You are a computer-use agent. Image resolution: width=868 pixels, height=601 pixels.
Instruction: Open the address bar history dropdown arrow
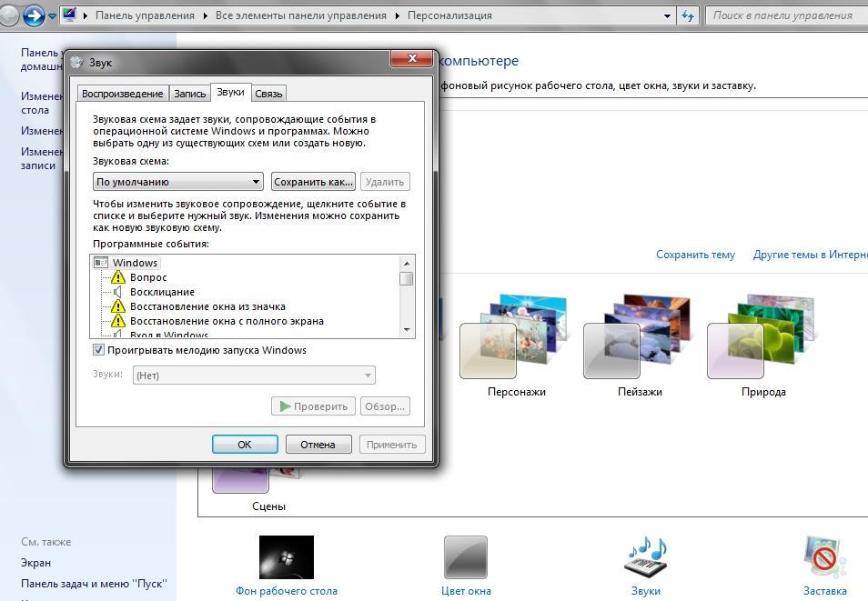[669, 15]
